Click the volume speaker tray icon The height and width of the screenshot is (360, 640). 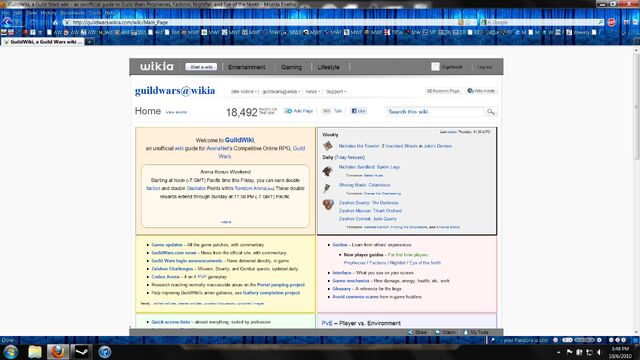click(599, 352)
